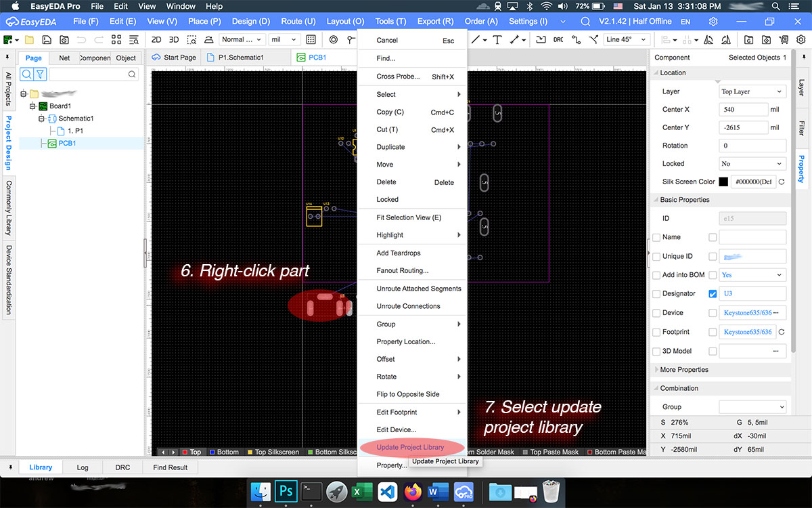Click the Footprint refresh icon
812x508 pixels.
(782, 332)
